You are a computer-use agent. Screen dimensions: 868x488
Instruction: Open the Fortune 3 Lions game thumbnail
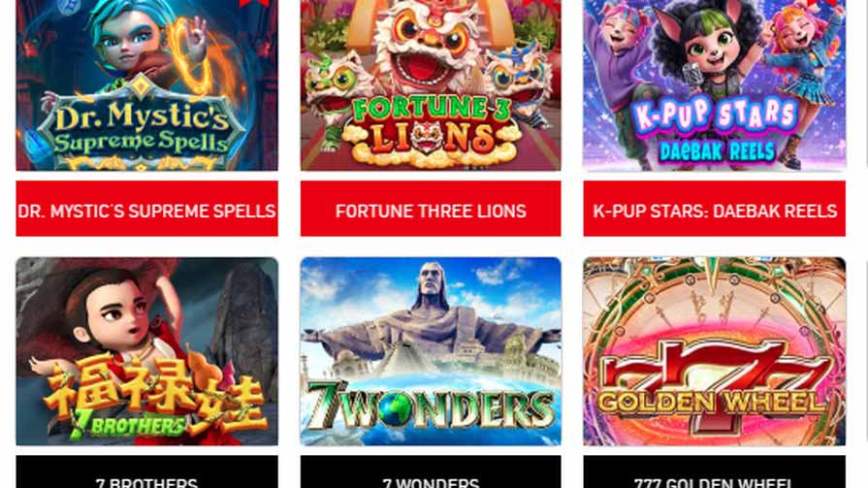[431, 84]
